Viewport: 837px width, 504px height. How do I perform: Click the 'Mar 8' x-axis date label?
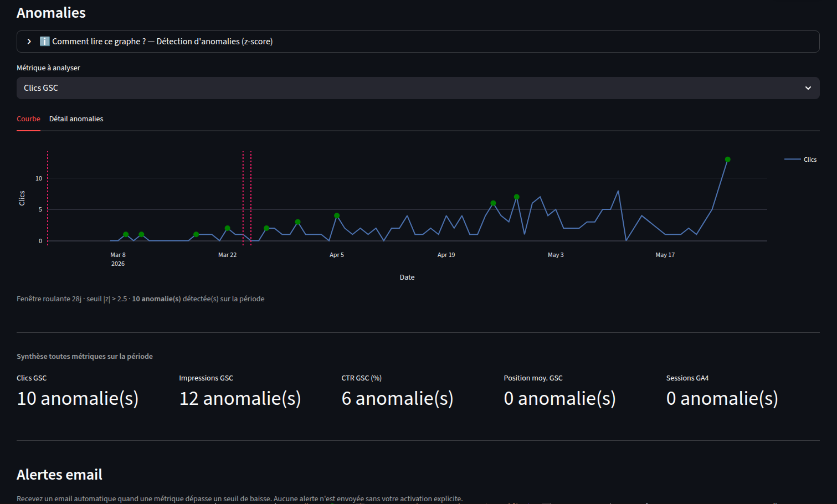(118, 255)
